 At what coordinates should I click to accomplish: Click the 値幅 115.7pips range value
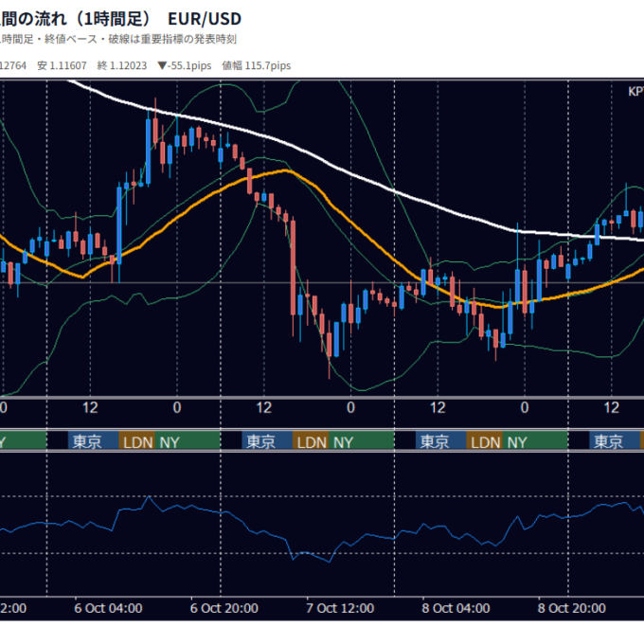coord(257,65)
